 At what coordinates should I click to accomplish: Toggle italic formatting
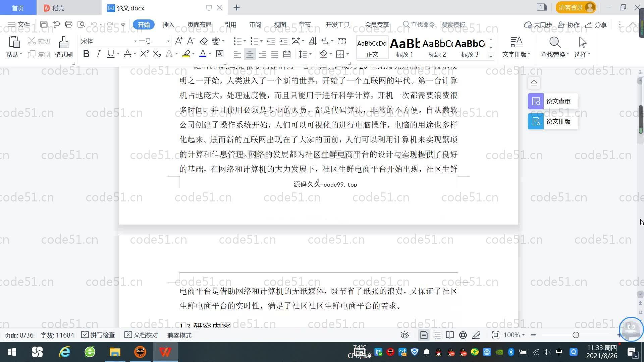(x=98, y=54)
